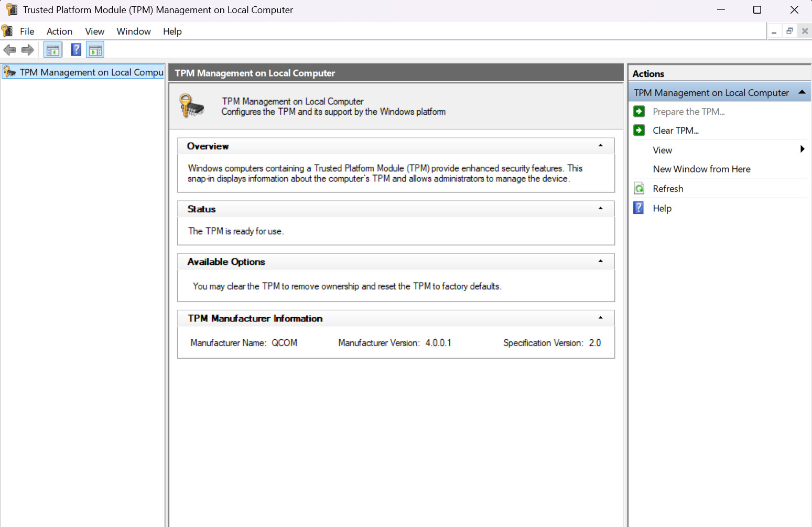Expand the View submenu arrow in Actions pane

(802, 149)
